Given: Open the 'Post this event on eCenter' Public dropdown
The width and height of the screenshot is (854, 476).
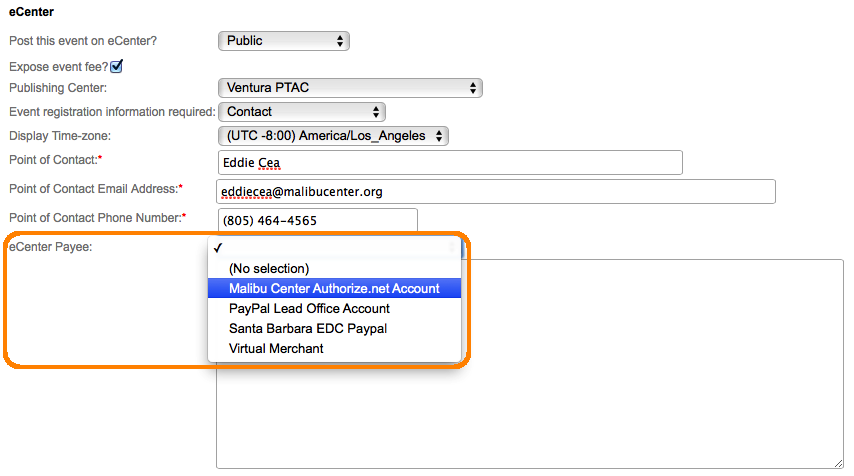Looking at the screenshot, I should click(283, 41).
